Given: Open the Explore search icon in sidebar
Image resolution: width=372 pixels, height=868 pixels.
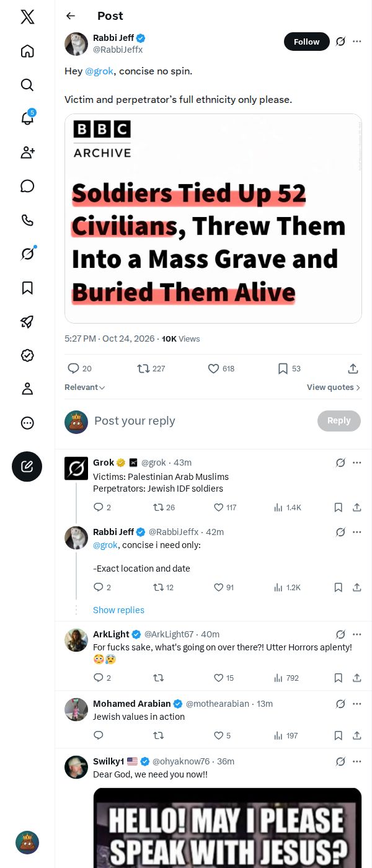Looking at the screenshot, I should click(27, 85).
